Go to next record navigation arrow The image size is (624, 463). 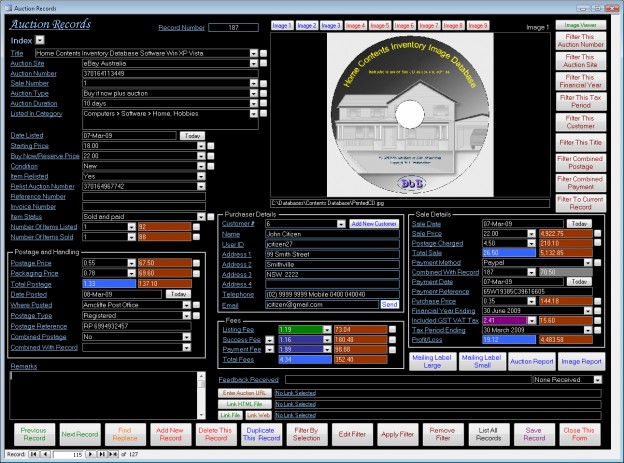(91, 454)
